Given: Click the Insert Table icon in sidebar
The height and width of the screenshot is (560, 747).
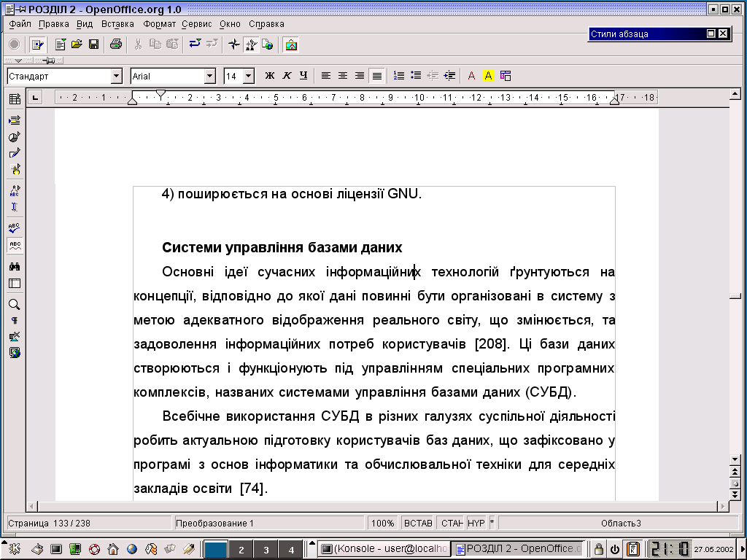Looking at the screenshot, I should (x=14, y=99).
